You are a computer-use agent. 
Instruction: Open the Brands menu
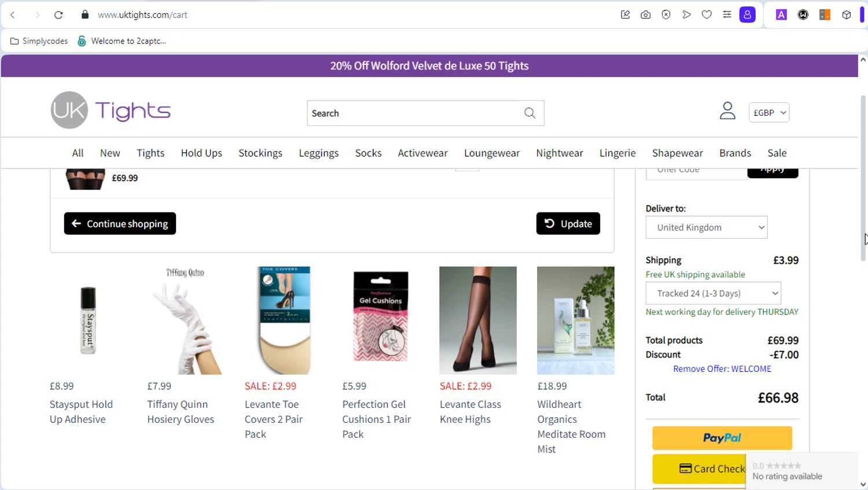735,153
